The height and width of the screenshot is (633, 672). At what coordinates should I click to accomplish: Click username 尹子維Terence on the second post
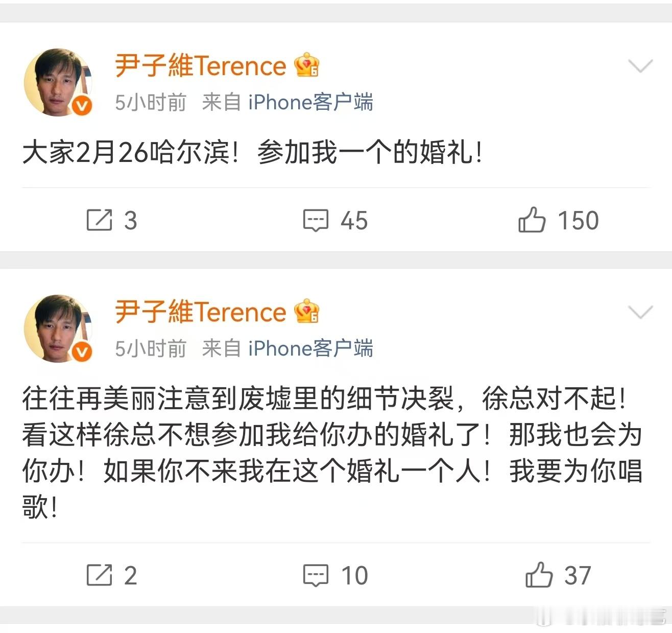[x=199, y=311]
